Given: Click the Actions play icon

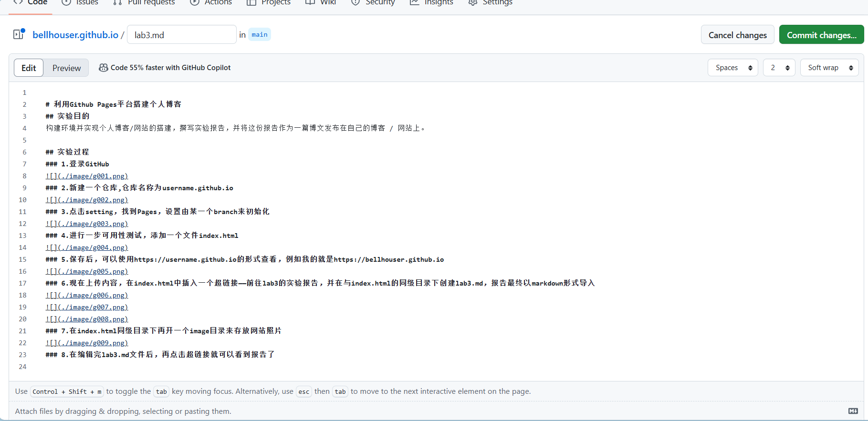Looking at the screenshot, I should point(194,2).
